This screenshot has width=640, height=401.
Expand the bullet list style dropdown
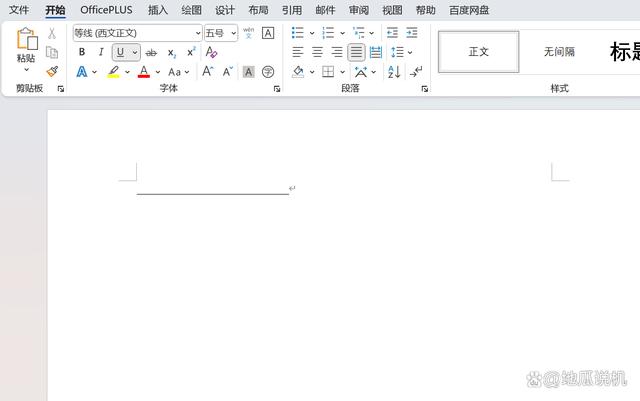312,33
